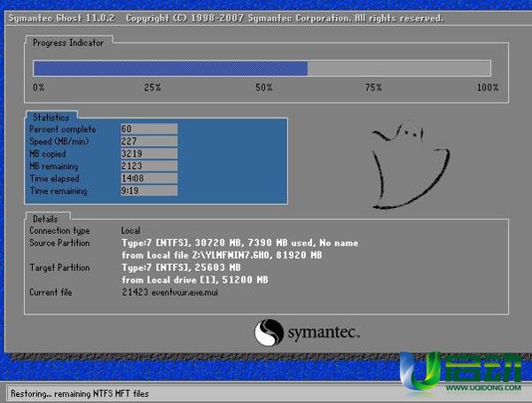Click the Current file label
532x403 pixels.
pos(51,292)
